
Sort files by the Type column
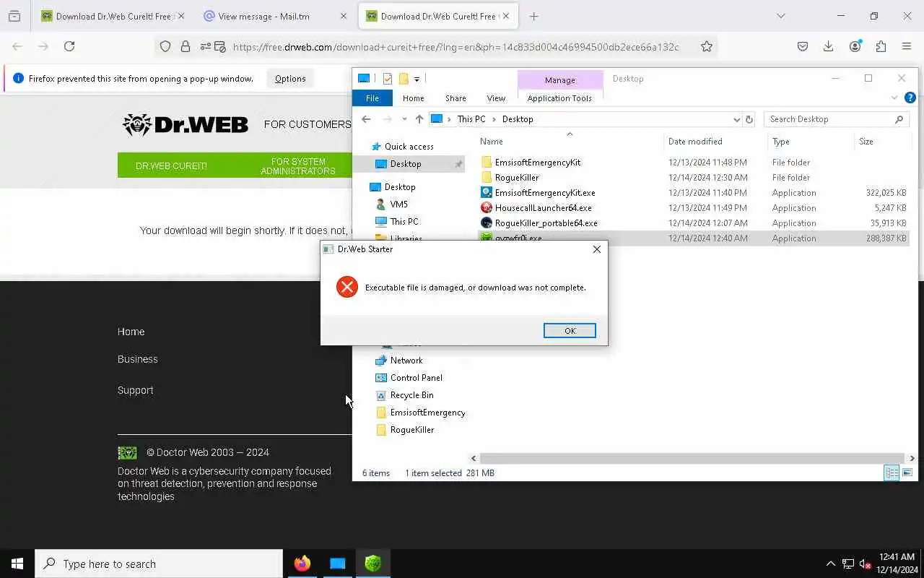[780, 142]
